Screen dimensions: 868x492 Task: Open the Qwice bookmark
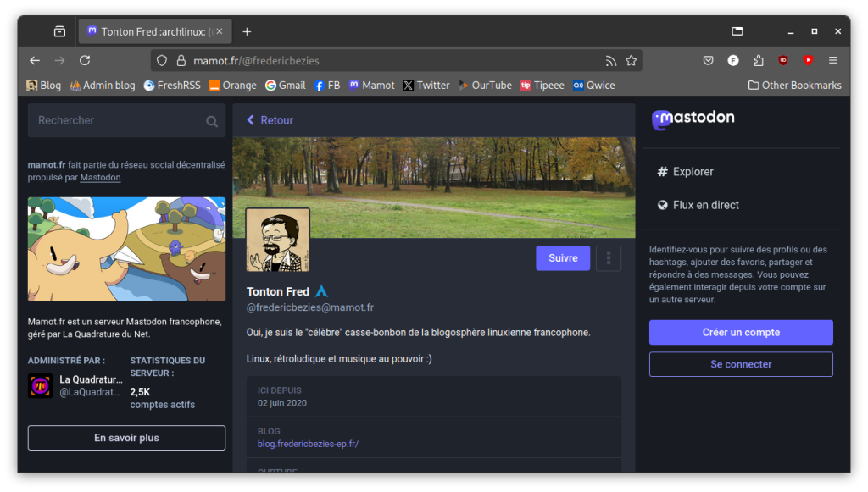[x=594, y=86]
